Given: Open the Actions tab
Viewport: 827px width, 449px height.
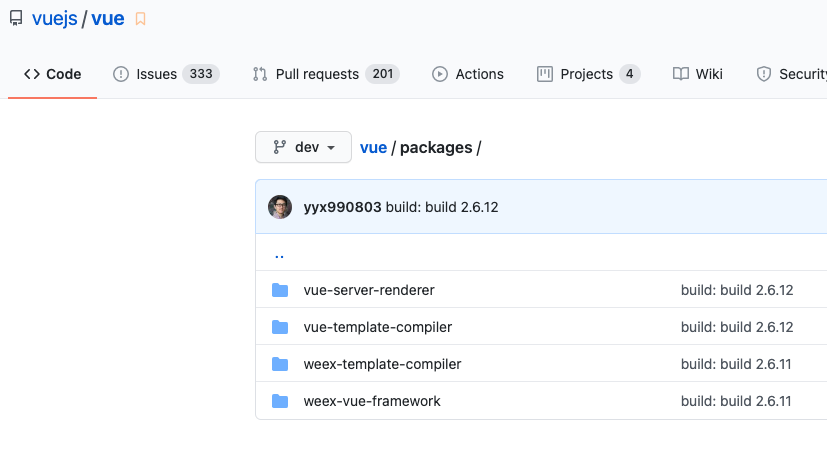Looking at the screenshot, I should click(468, 74).
